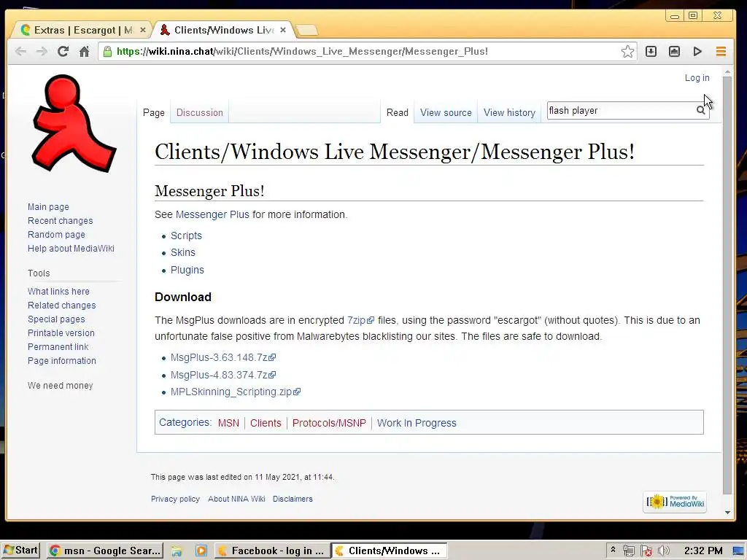Download MPLSkinning_Scripting.zip
Screen dimensions: 747x560
click(x=236, y=392)
